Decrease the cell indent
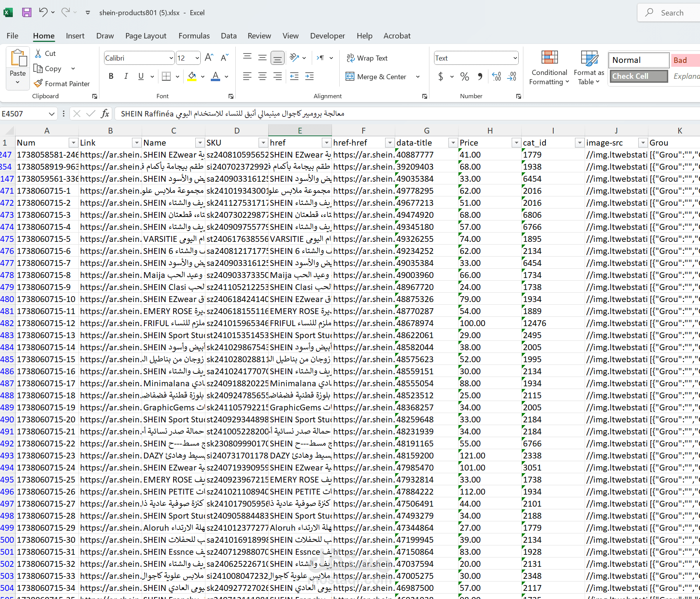This screenshot has height=599, width=700. tap(294, 76)
